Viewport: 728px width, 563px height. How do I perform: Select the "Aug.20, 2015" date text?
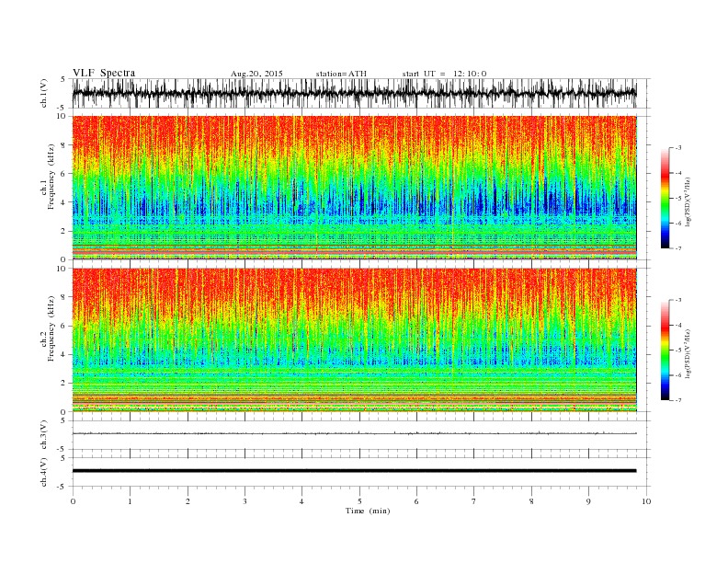(256, 74)
